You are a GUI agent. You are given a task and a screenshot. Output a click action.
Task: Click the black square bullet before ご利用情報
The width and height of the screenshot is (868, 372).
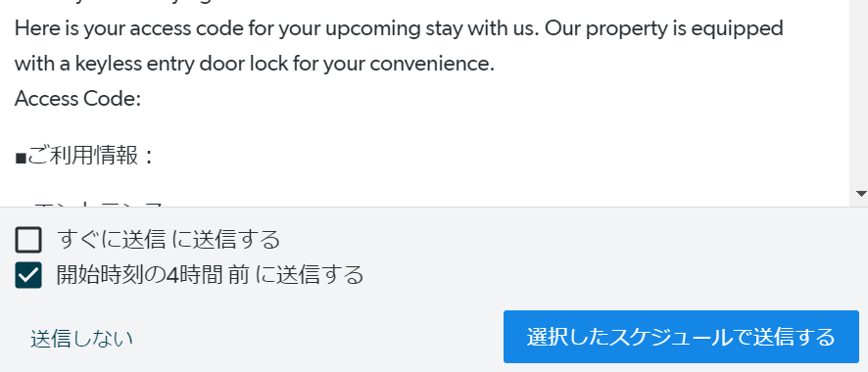coord(21,159)
